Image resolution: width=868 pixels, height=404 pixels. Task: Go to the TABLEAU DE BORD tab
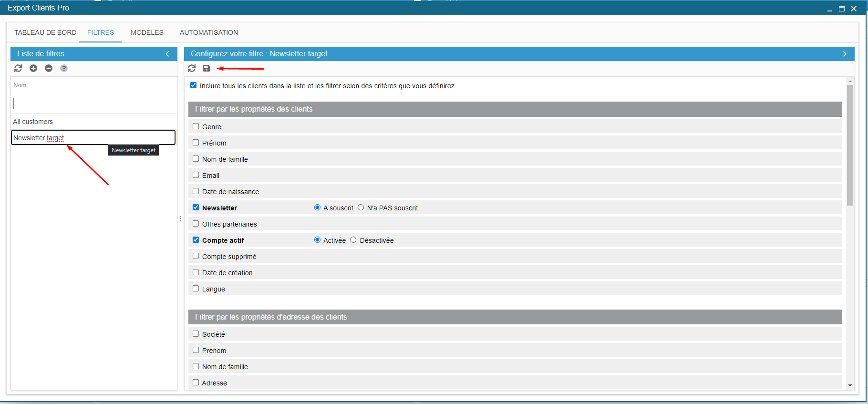coord(45,32)
